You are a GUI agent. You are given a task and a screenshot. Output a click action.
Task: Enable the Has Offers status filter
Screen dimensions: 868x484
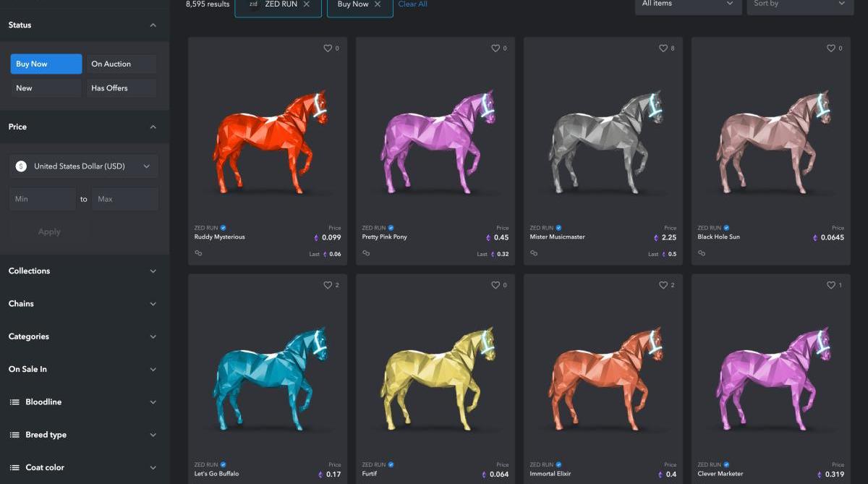(122, 88)
